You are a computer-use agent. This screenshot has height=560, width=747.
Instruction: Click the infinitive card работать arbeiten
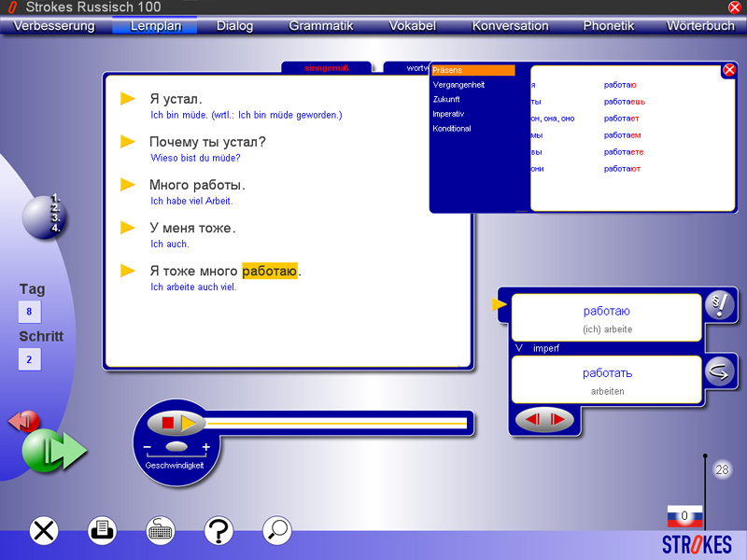(x=606, y=380)
